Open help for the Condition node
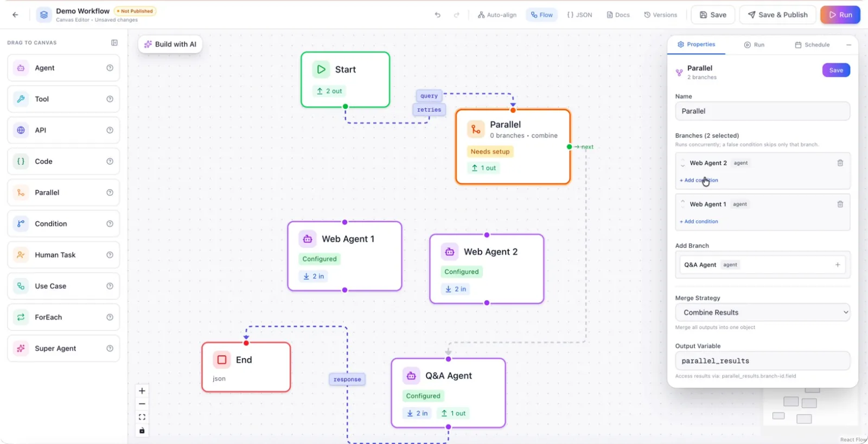Screen dimensions: 868x444 [110, 224]
